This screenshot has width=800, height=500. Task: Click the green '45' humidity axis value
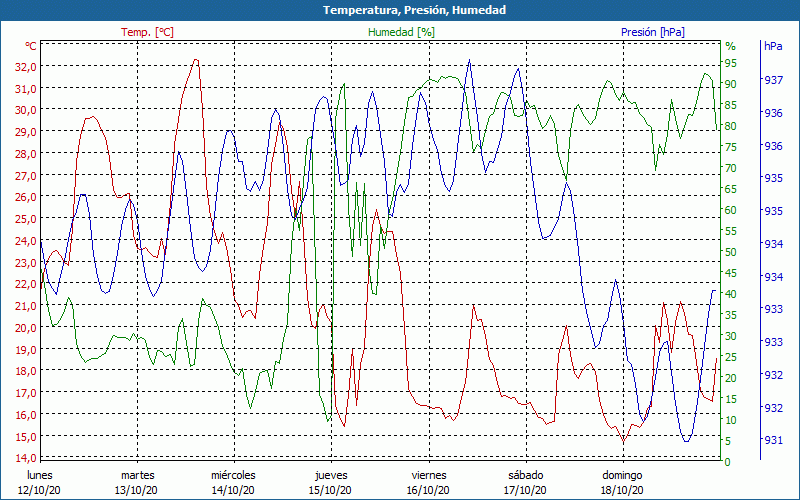(x=731, y=273)
